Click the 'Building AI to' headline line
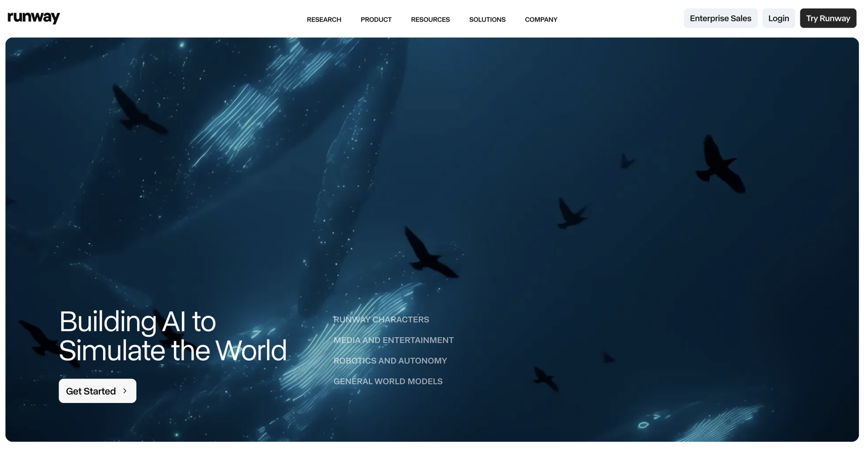Image resolution: width=868 pixels, height=449 pixels. coord(137,322)
